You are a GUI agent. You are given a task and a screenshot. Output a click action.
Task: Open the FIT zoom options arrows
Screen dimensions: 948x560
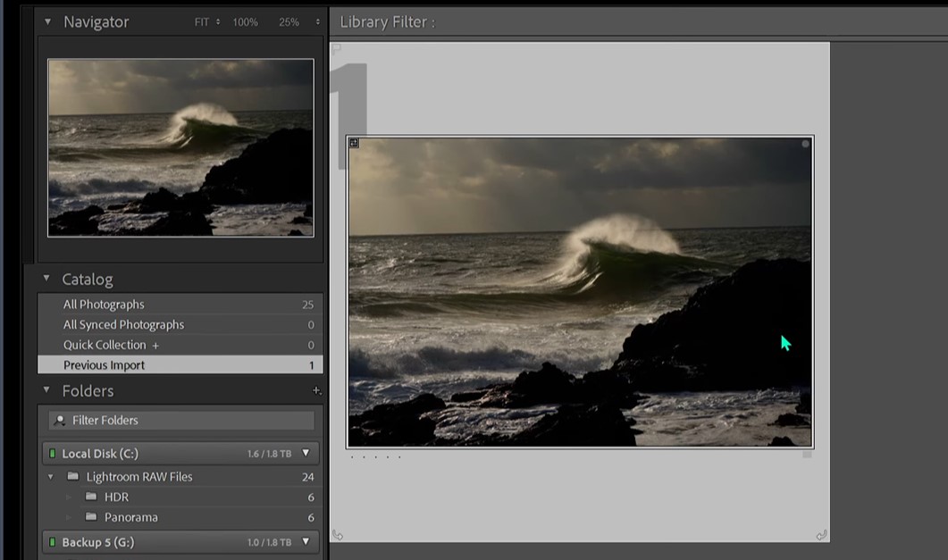click(x=218, y=22)
